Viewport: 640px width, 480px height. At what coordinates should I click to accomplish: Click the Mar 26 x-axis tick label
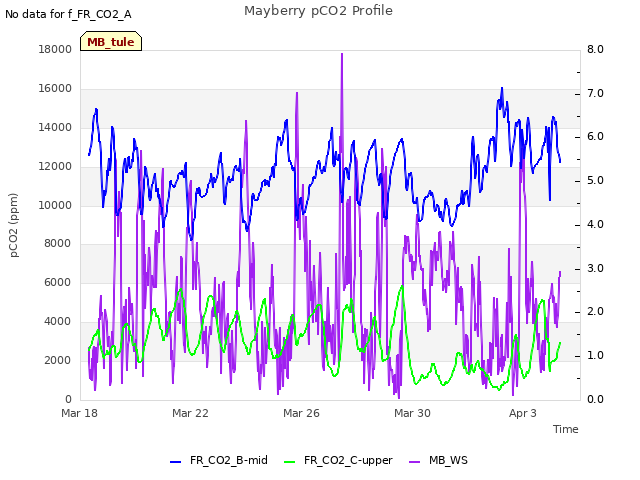tap(301, 413)
